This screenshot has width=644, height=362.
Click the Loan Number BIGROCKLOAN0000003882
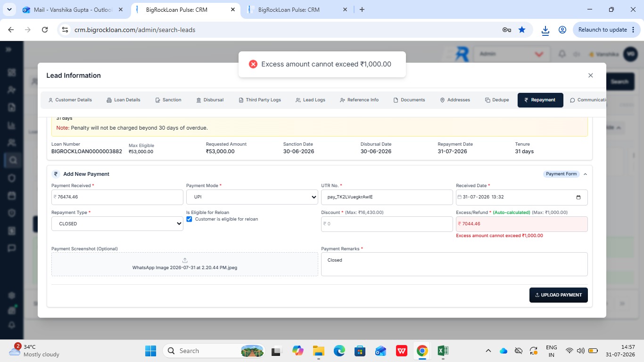(87, 151)
